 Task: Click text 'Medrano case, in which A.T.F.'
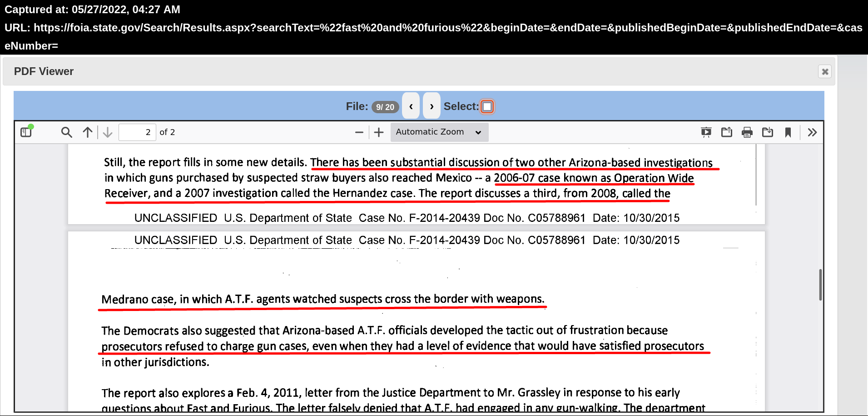click(177, 299)
